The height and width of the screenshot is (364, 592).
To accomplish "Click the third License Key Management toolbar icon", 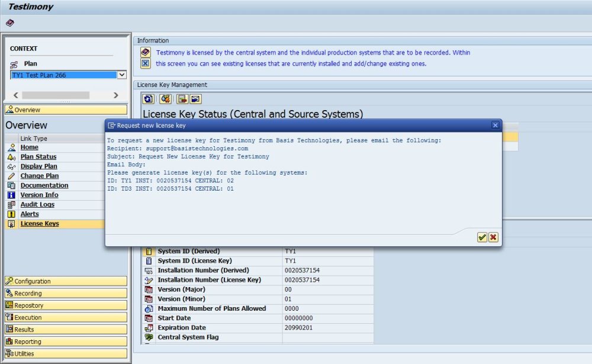I will point(182,99).
